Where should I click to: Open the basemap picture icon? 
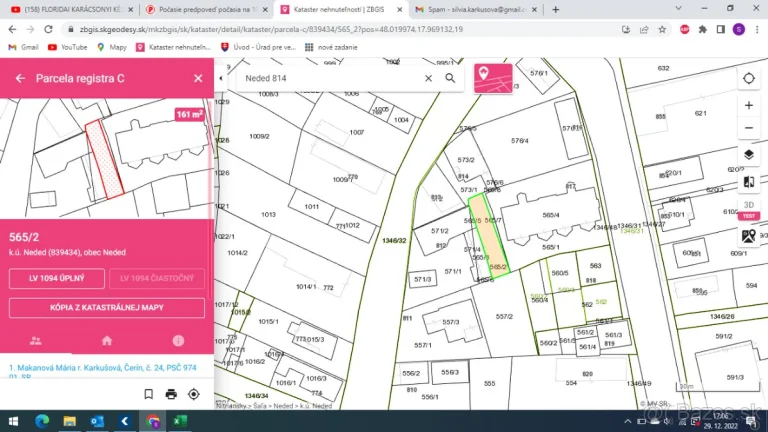pos(748,237)
